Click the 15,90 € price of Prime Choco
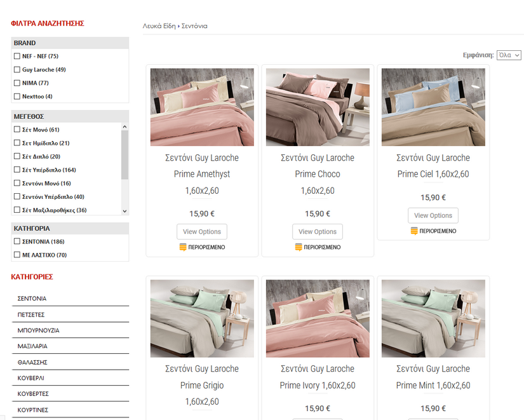 point(318,213)
